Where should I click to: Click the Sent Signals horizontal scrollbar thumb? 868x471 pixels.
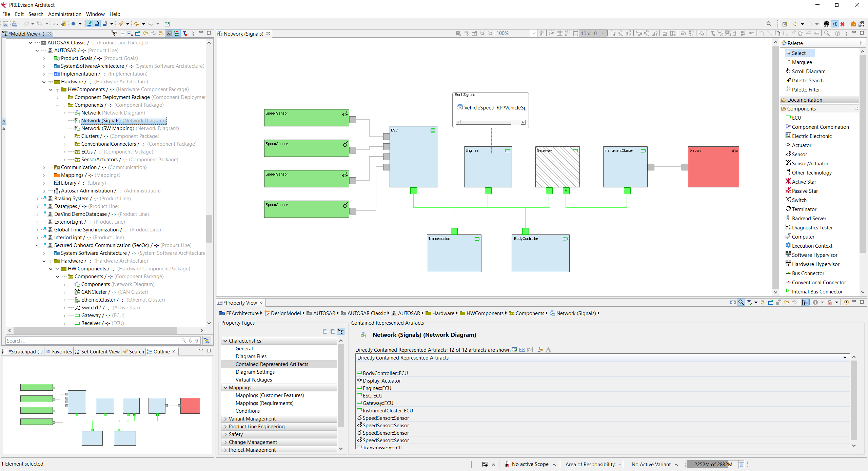point(486,122)
